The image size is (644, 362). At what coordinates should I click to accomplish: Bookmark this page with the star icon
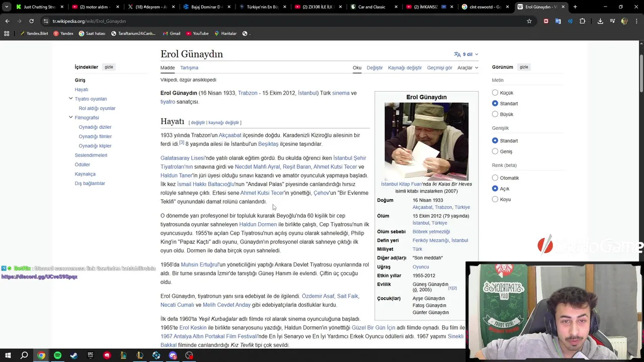(x=529, y=21)
